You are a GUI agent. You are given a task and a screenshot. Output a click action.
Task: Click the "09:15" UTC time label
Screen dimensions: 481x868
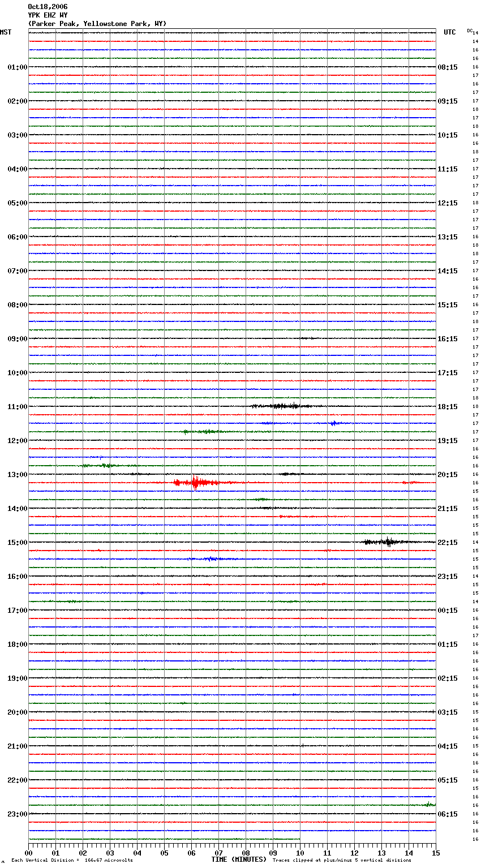pos(448,101)
